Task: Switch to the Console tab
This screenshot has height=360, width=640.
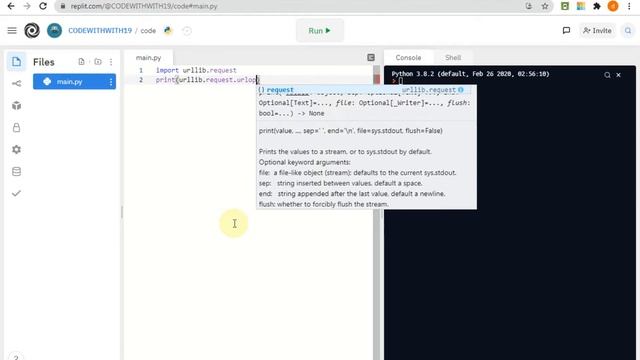Action: (x=408, y=58)
